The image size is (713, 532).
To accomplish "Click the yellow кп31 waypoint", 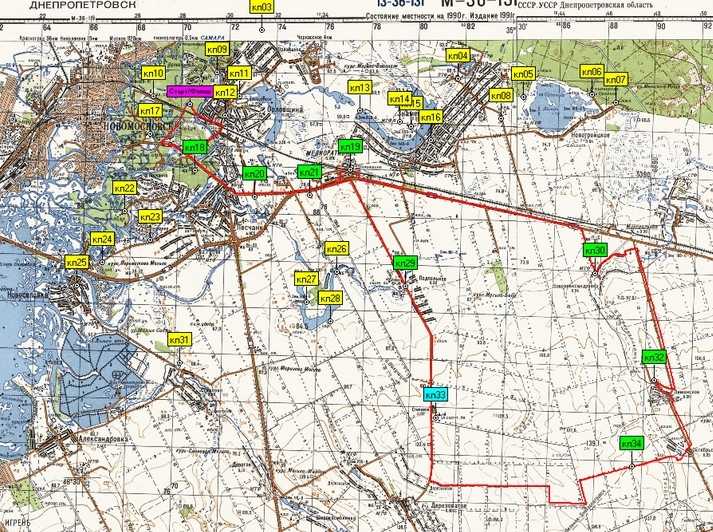I will tap(179, 340).
